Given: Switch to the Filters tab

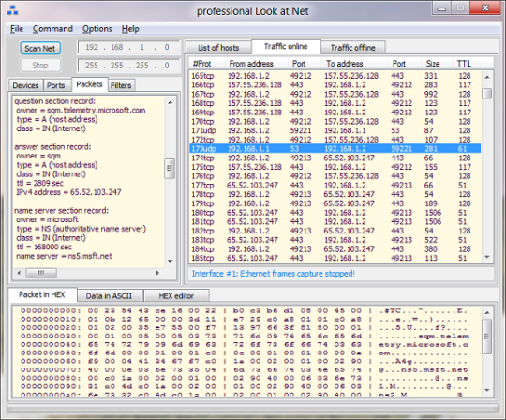Looking at the screenshot, I should point(121,85).
